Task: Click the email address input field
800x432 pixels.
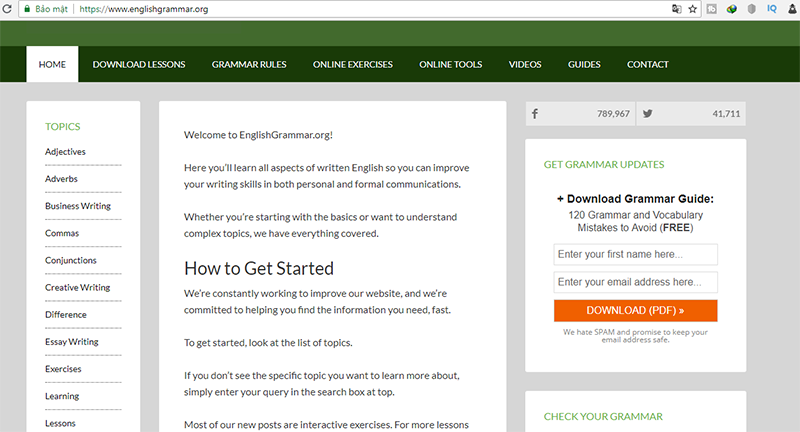Action: pos(636,282)
